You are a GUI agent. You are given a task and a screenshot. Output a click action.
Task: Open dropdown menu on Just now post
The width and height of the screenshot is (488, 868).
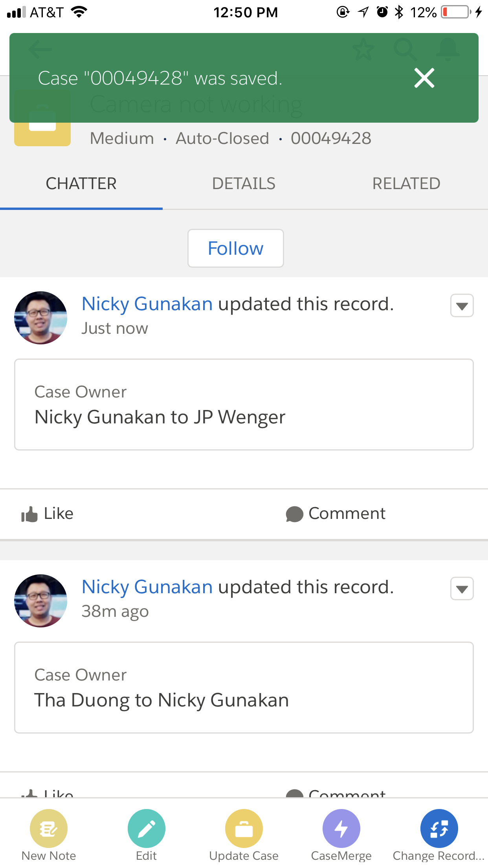[x=462, y=305]
